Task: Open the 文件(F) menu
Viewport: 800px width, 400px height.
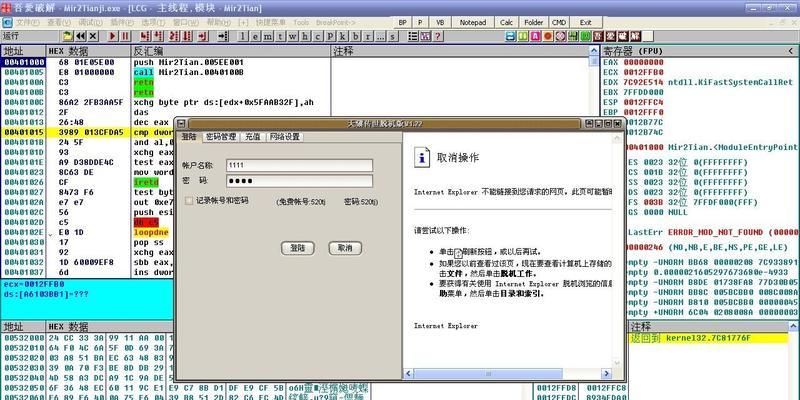Action: [28, 22]
